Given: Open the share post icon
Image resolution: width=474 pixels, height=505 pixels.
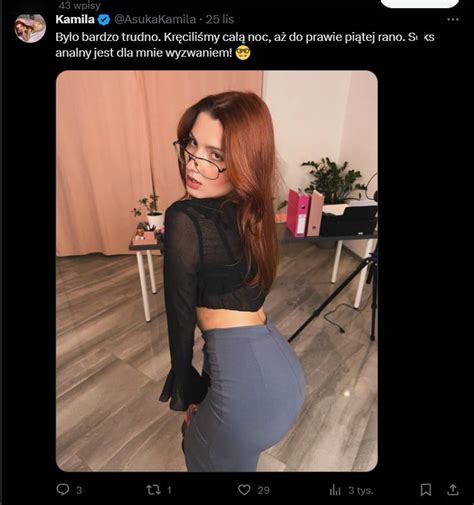Looking at the screenshot, I should point(453,490).
